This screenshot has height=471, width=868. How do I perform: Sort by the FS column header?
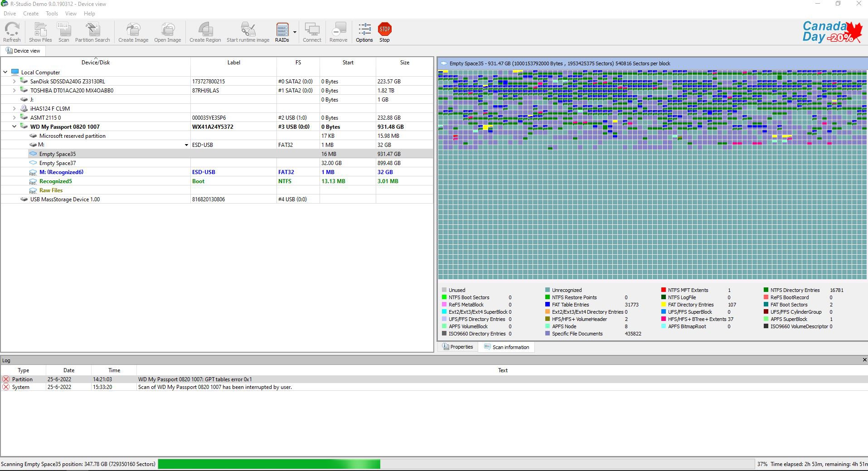[298, 63]
